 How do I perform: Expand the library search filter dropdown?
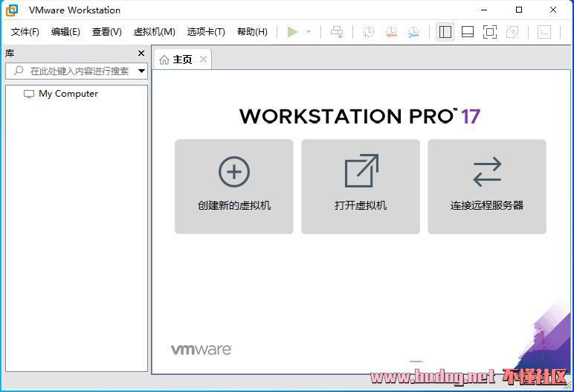tap(142, 71)
